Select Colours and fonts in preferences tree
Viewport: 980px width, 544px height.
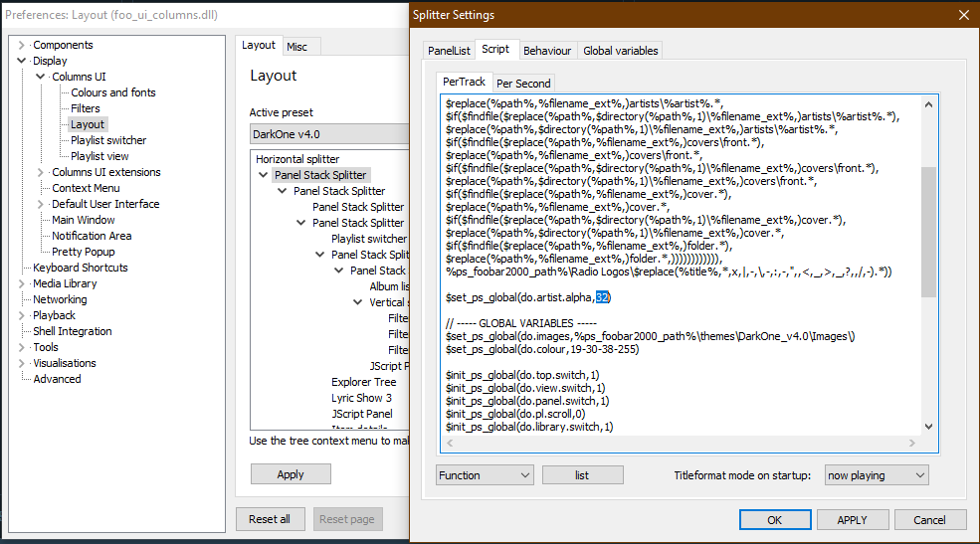coord(112,92)
